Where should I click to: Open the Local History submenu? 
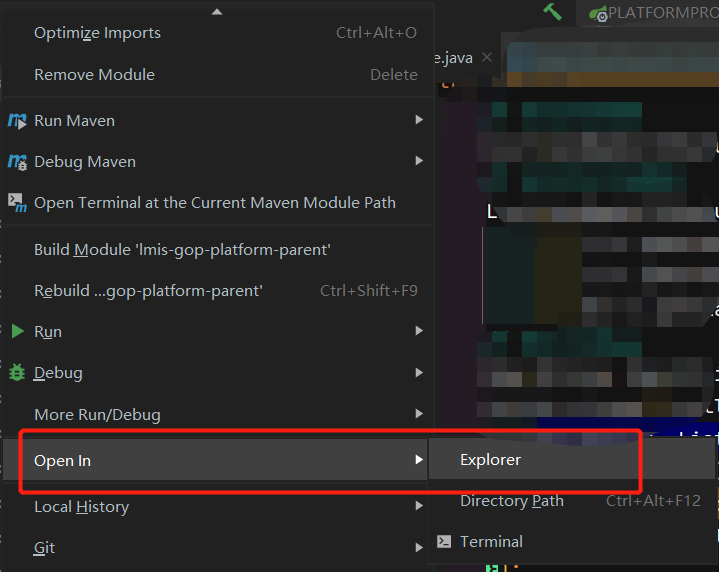(217, 507)
